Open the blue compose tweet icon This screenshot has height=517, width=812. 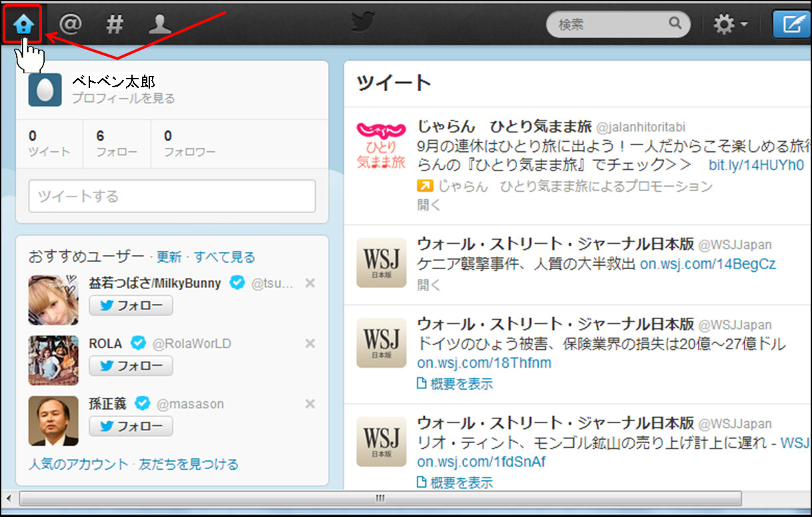[791, 25]
